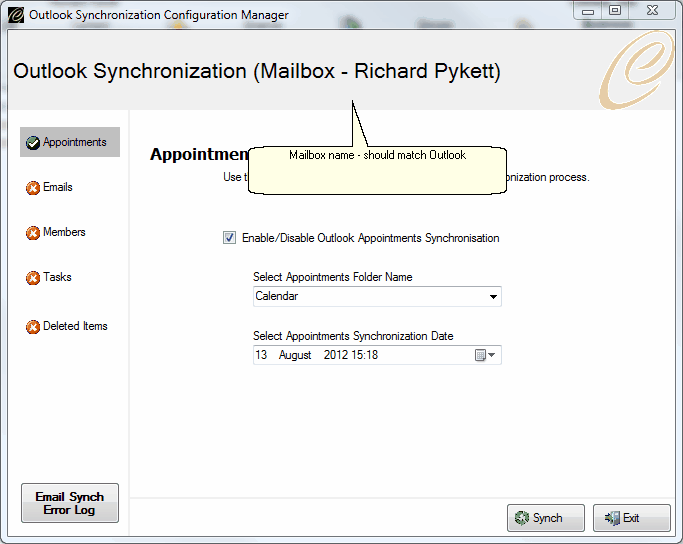Click the Email Synch Error Log button
The image size is (683, 544).
tap(70, 503)
